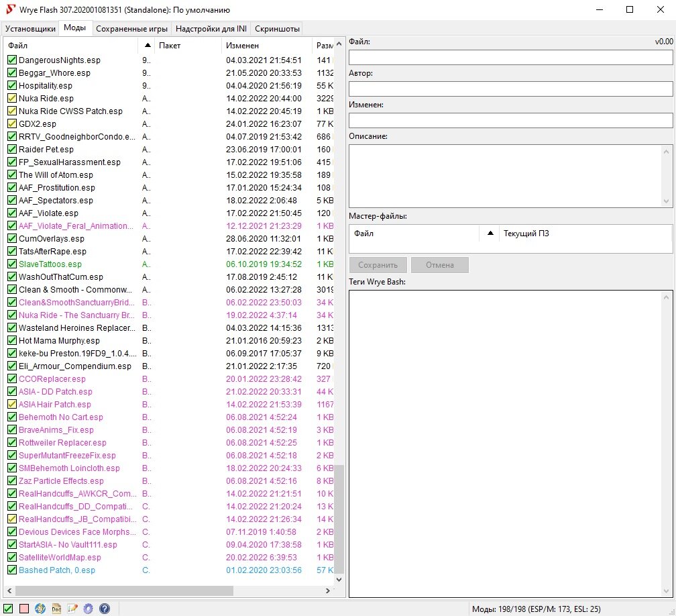Switch to the Установщики tab
The image size is (676, 616).
pyautogui.click(x=31, y=28)
